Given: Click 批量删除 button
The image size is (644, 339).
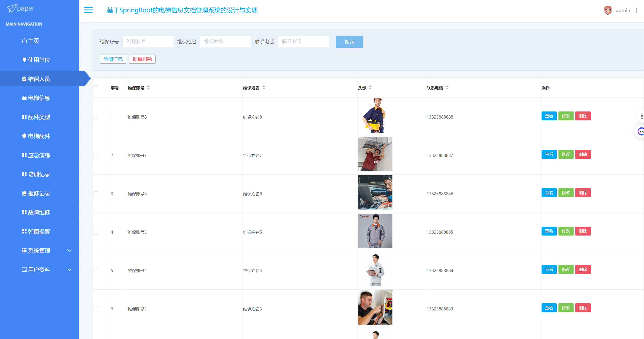Looking at the screenshot, I should [x=142, y=59].
